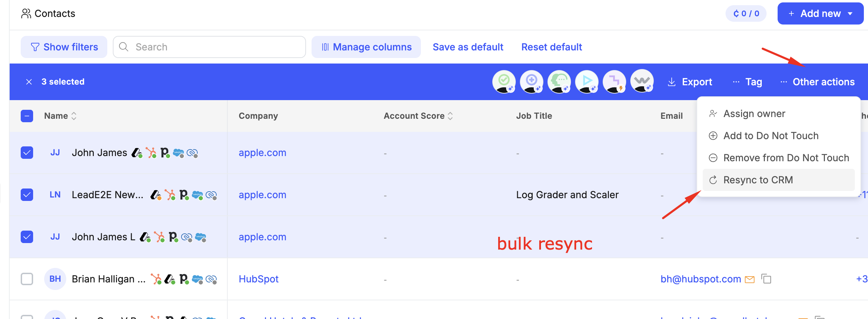Uncheck the John James L row checkbox
Viewport: 868px width, 319px height.
(x=27, y=237)
